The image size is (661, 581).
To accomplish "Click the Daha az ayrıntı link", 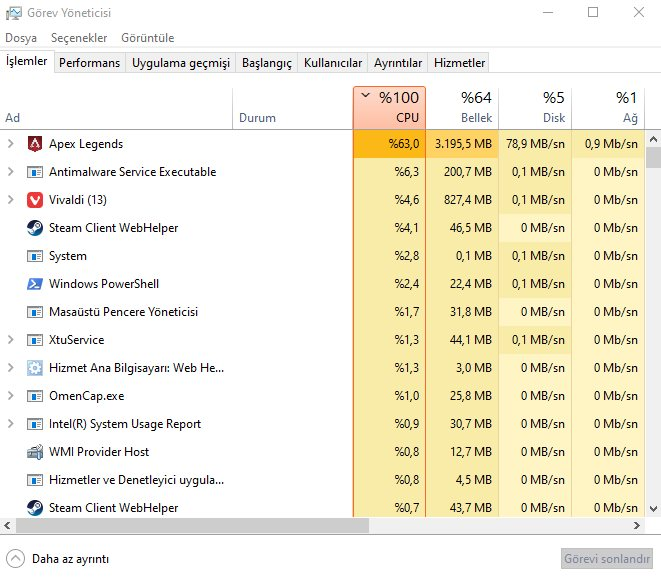I will [x=70, y=559].
